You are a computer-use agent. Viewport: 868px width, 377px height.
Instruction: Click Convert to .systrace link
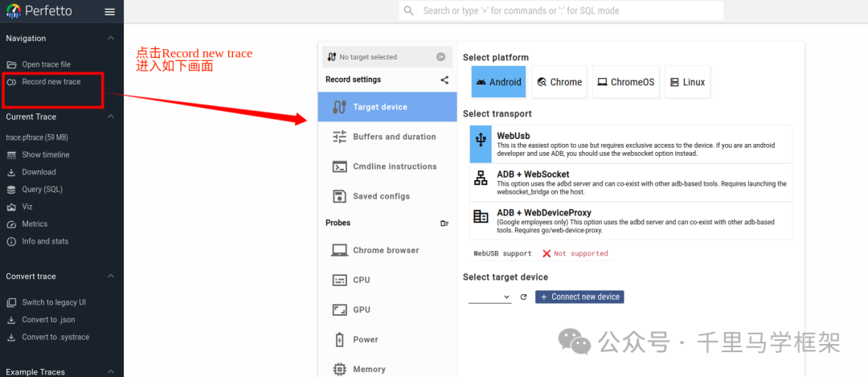(55, 337)
